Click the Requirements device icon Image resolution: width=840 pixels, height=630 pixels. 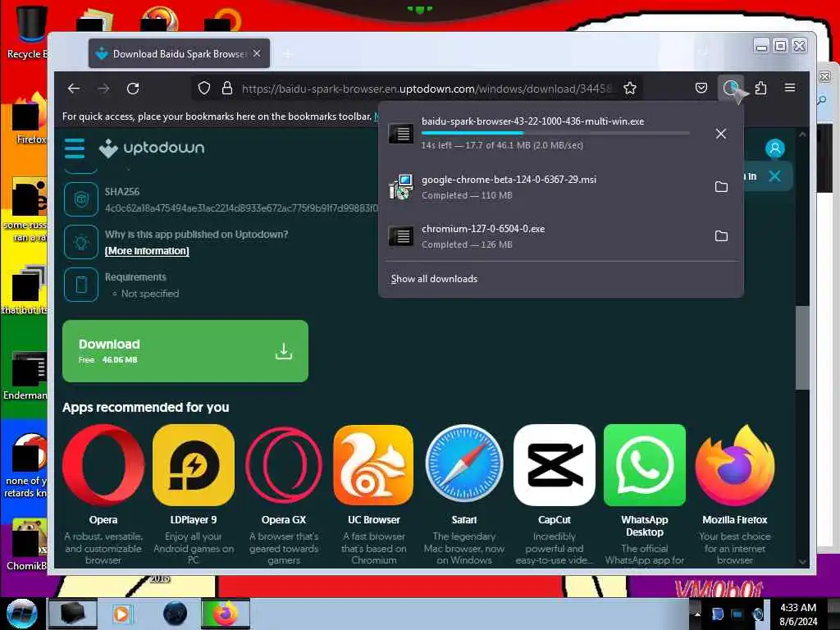[x=81, y=285]
